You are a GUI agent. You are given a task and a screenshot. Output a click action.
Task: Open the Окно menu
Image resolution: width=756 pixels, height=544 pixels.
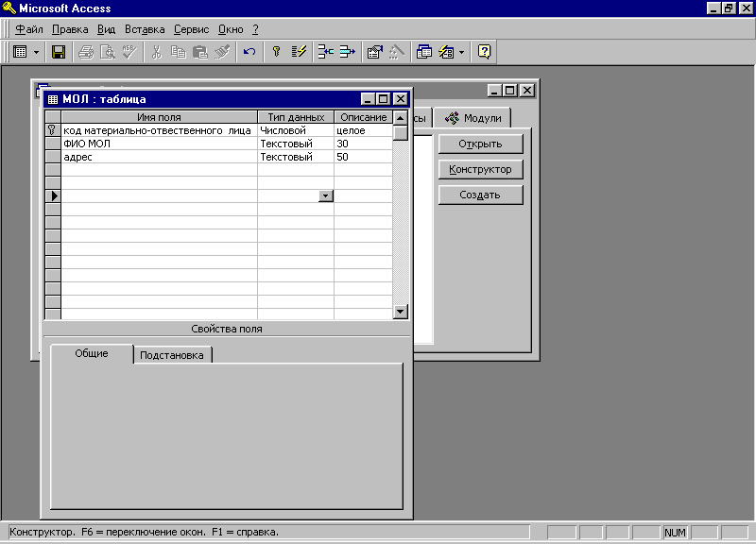click(231, 29)
